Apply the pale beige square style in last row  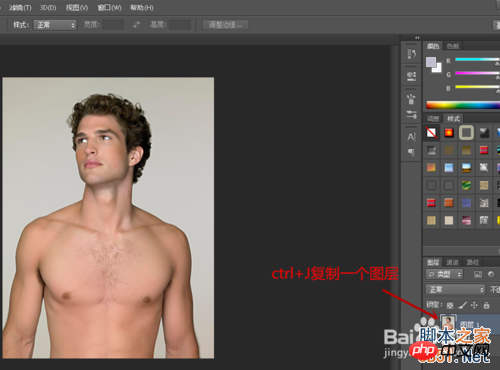tap(449, 220)
